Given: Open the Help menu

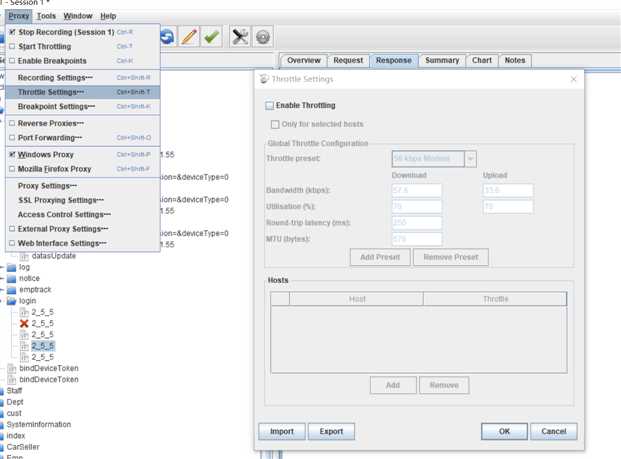Looking at the screenshot, I should 108,16.
